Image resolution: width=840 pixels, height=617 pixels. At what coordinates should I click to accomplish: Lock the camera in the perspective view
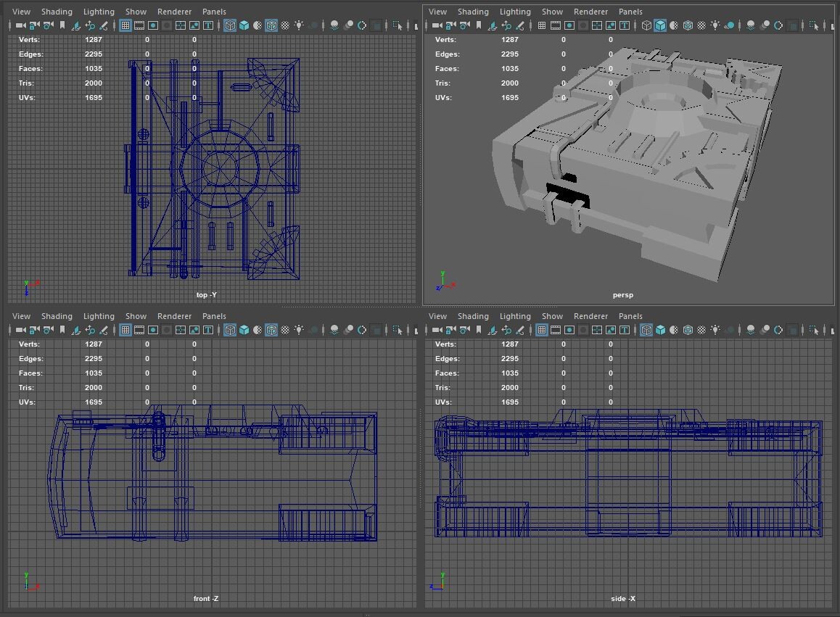pyautogui.click(x=450, y=25)
